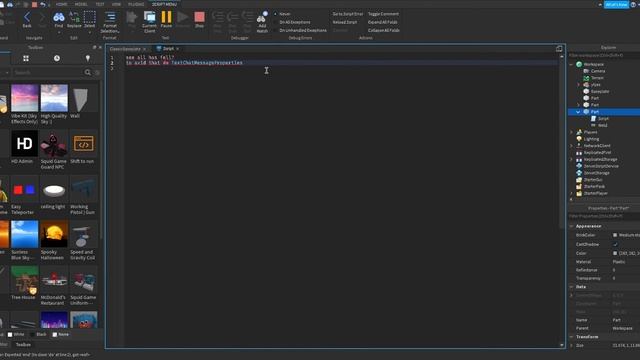Open the Toolbox recent clock icon

tap(57, 58)
